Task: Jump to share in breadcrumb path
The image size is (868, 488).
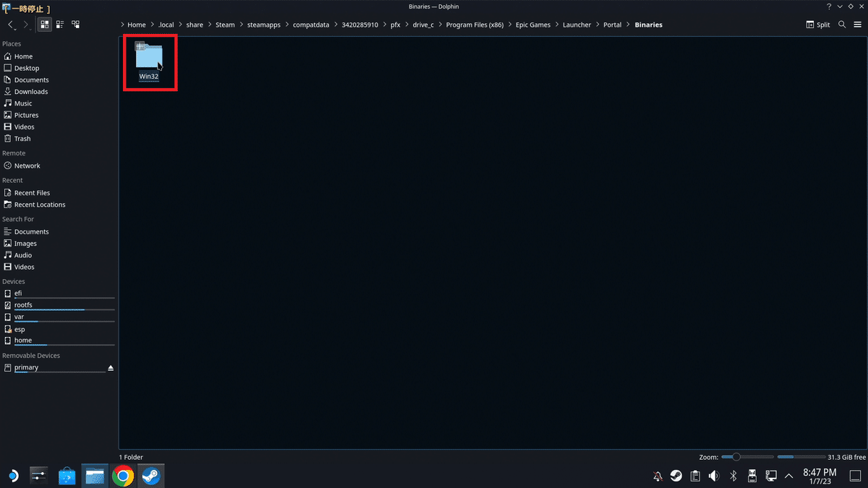Action: (195, 25)
